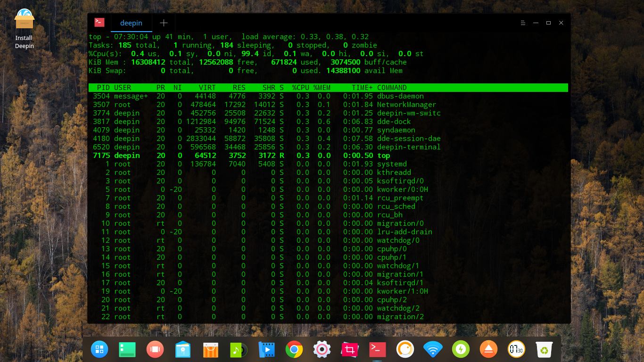Click the %CPU column header
Screen dimensions: 644x362
(x=301, y=88)
